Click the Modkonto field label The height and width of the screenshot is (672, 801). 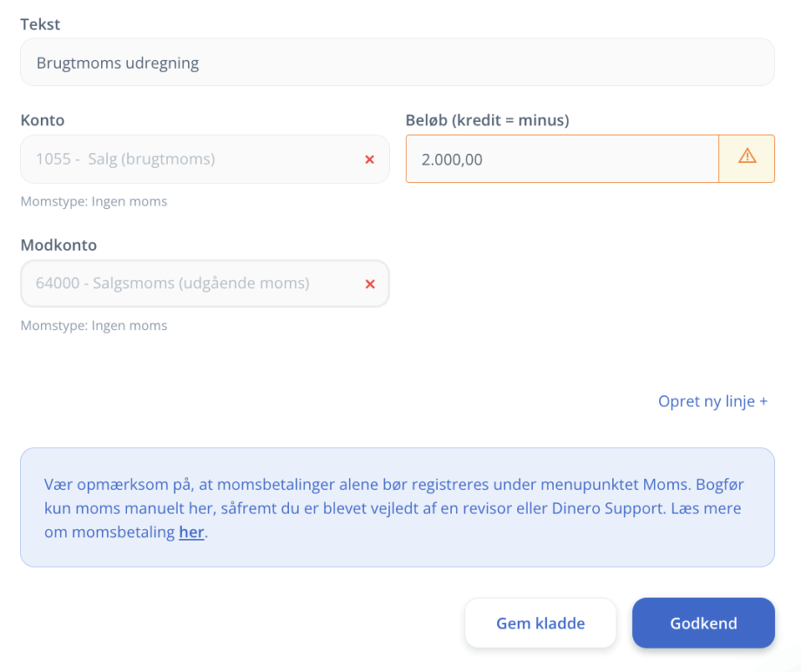(x=58, y=245)
